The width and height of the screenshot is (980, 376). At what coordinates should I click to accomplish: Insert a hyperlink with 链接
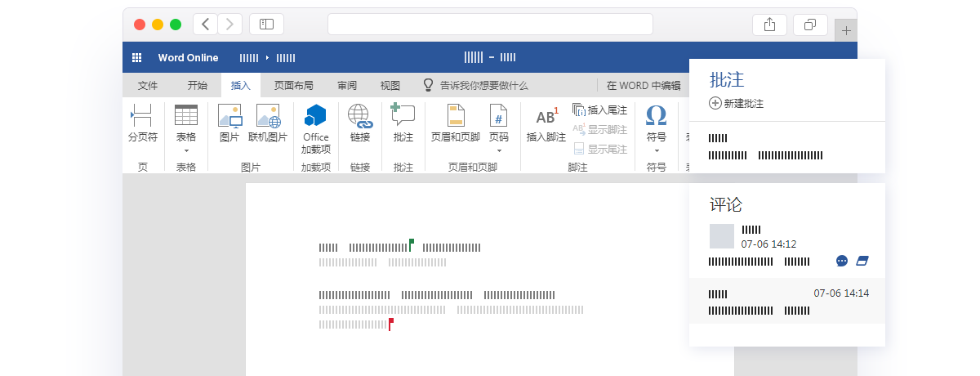(360, 123)
